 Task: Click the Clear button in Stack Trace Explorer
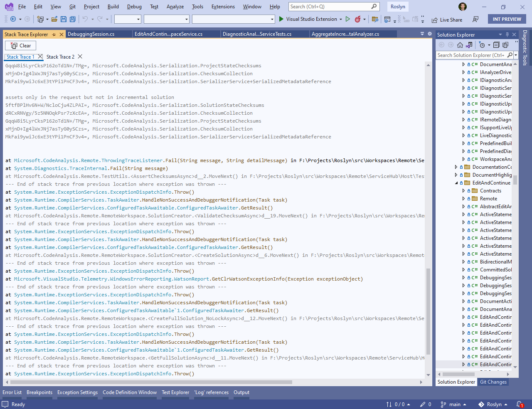click(20, 45)
